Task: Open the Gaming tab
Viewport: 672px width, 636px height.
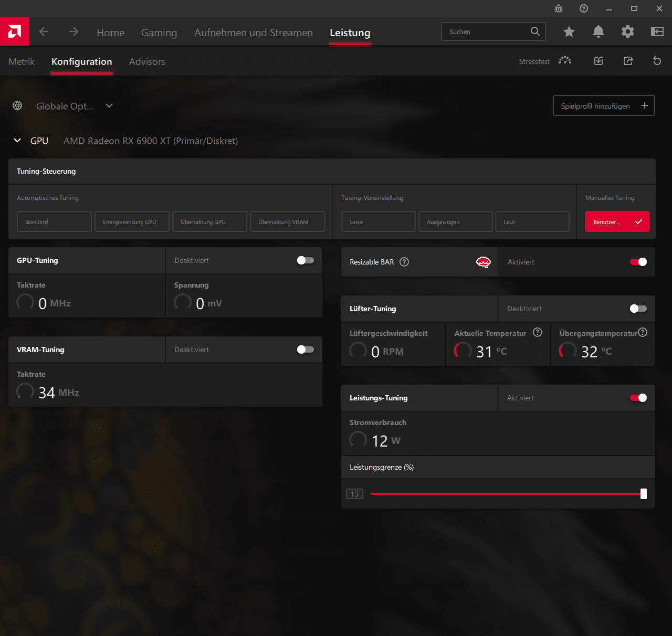Action: 159,33
